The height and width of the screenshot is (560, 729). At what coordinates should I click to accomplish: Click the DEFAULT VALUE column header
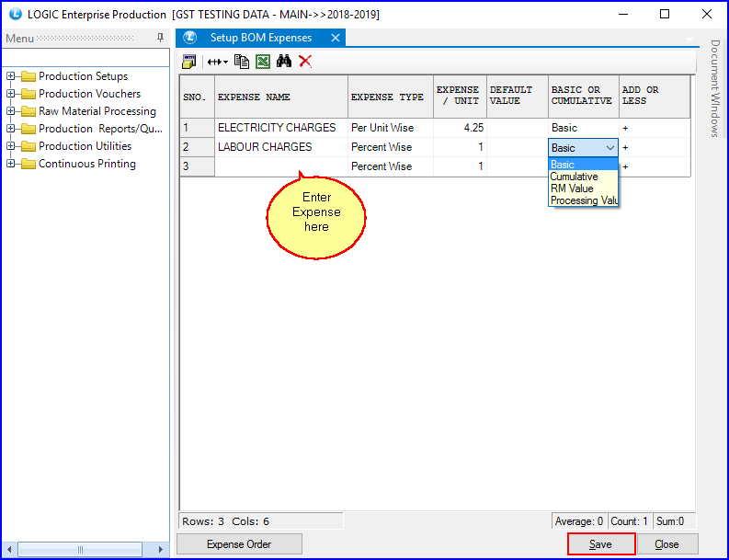518,97
